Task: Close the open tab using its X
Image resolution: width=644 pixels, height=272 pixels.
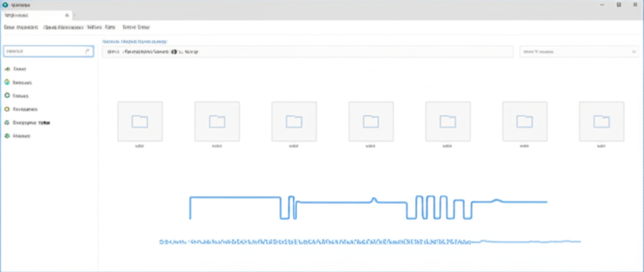Action: tap(67, 15)
